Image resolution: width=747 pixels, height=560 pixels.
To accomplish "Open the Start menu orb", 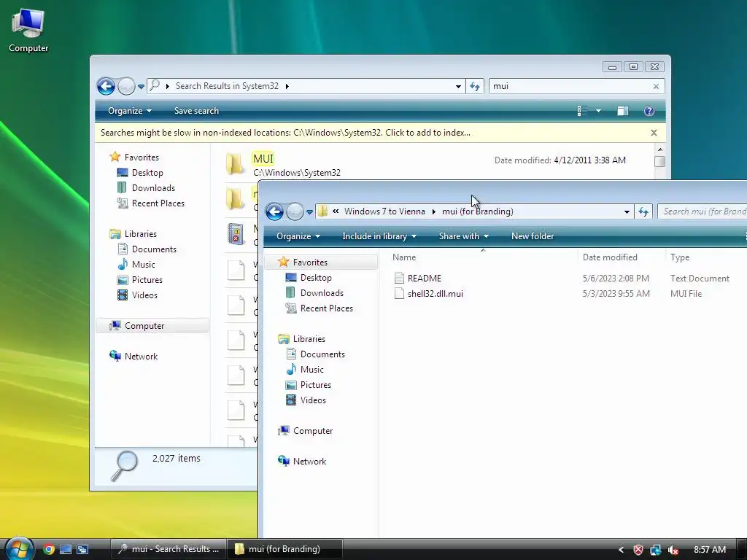I will pos(18,548).
